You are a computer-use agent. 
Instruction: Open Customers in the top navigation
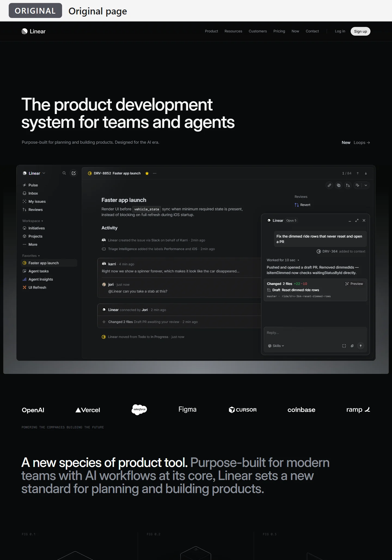(258, 31)
